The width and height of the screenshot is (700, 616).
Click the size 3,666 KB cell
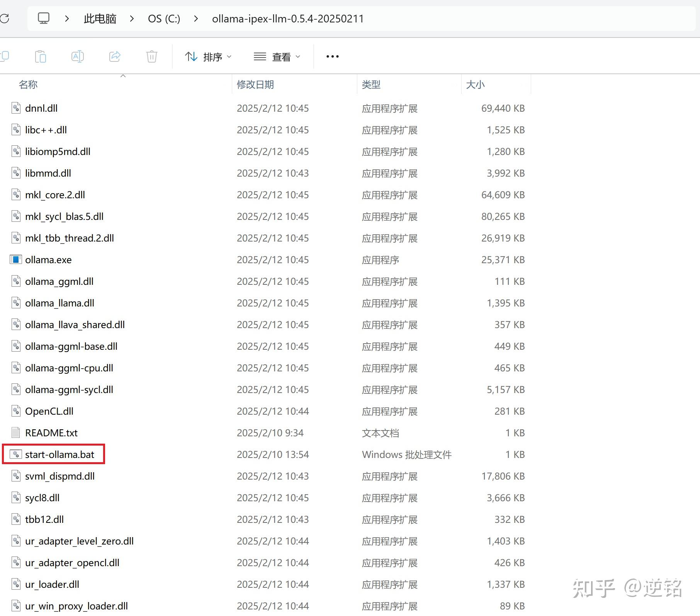click(506, 498)
